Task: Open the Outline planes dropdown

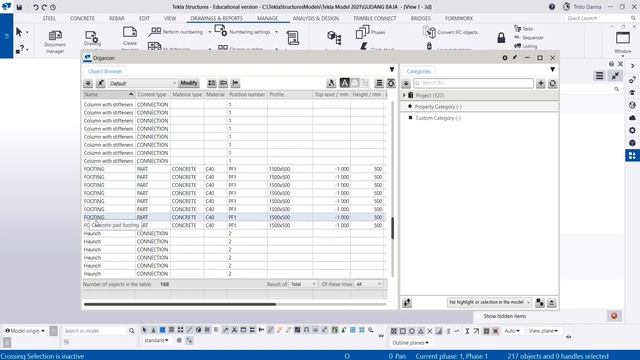Action: click(x=410, y=342)
